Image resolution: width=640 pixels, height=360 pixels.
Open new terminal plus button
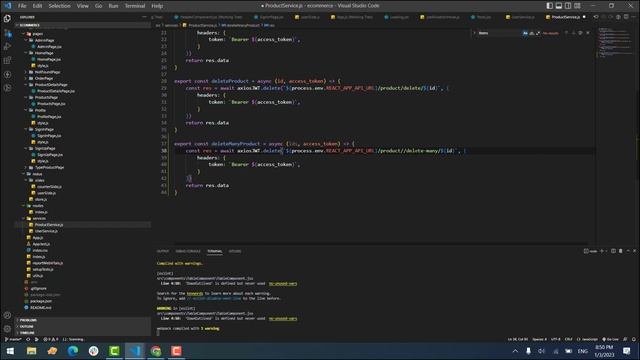602,251
